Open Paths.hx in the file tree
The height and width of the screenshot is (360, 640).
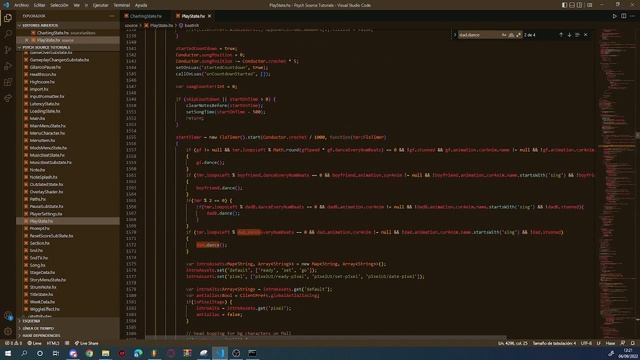pyautogui.click(x=38, y=199)
